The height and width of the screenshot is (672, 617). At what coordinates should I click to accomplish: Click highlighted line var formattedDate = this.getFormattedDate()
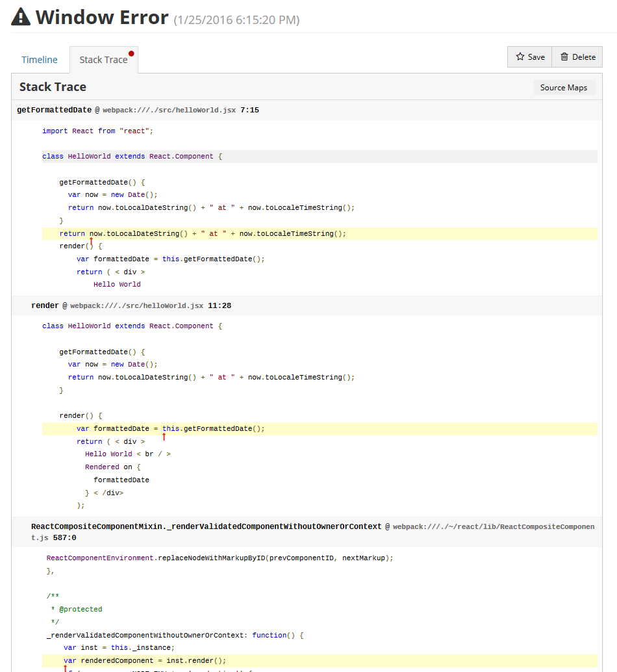tap(320, 428)
